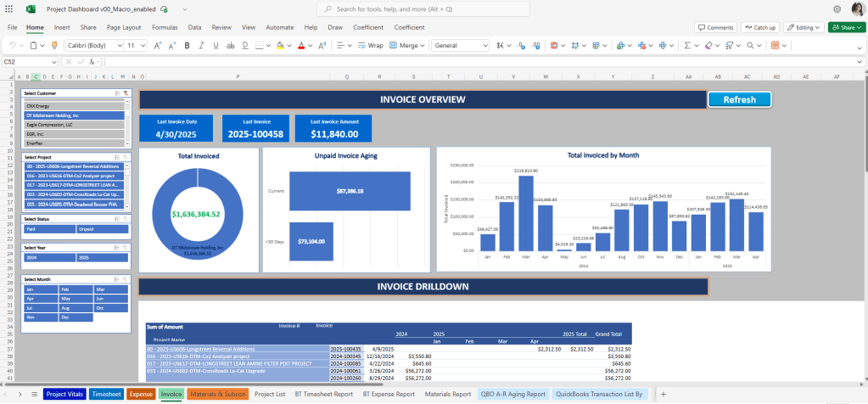
Task: Expand the Editing mode dropdown
Action: pyautogui.click(x=804, y=27)
